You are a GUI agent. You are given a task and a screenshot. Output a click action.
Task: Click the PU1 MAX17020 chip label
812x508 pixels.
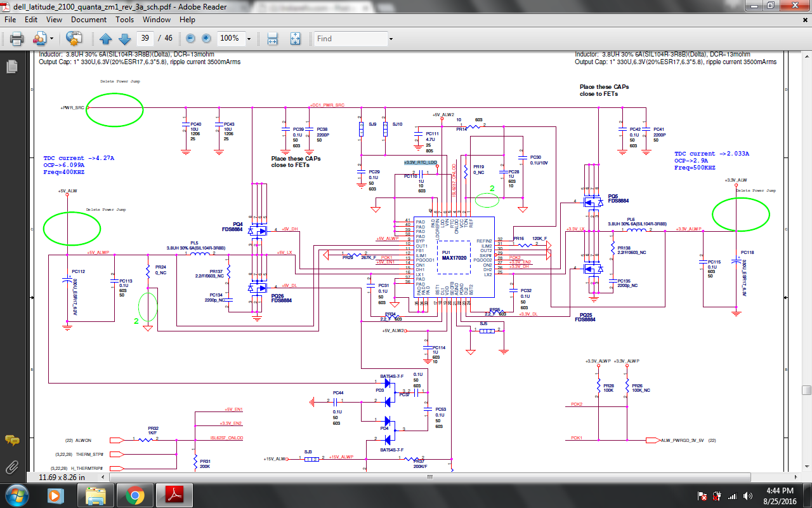click(454, 256)
